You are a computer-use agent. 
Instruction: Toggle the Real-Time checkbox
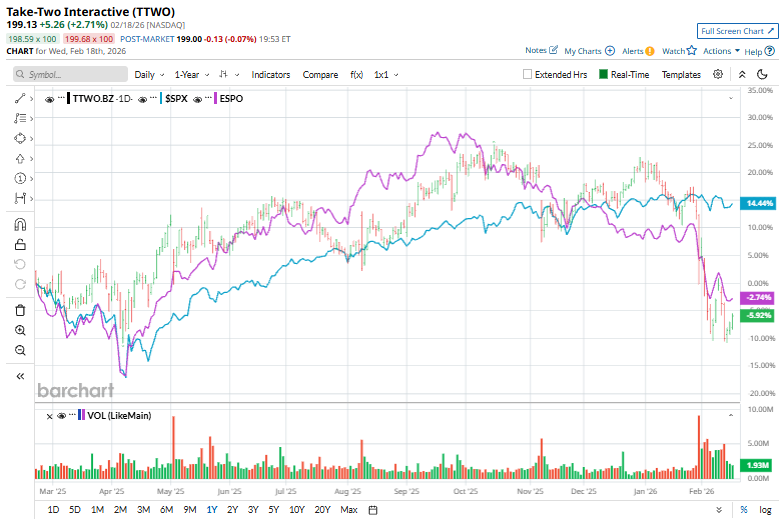604,74
